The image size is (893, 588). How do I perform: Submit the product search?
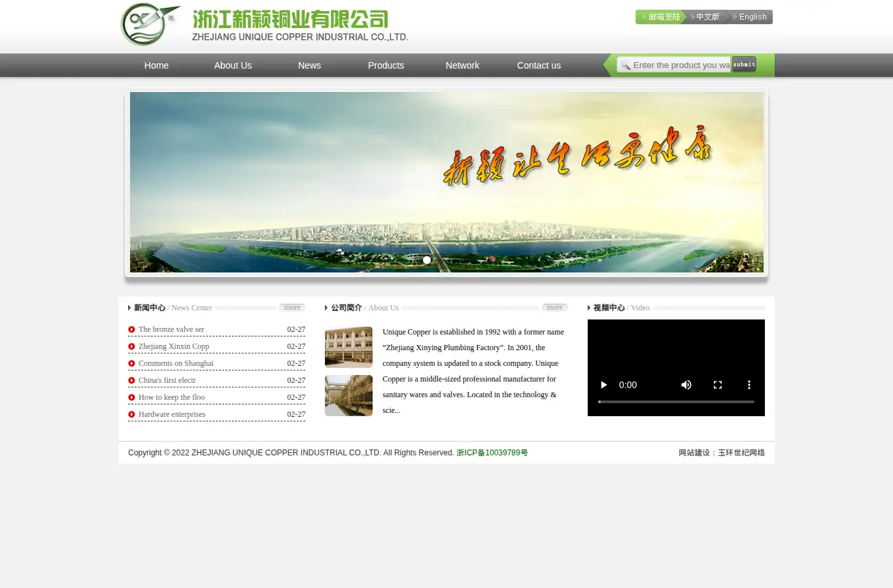(x=744, y=64)
